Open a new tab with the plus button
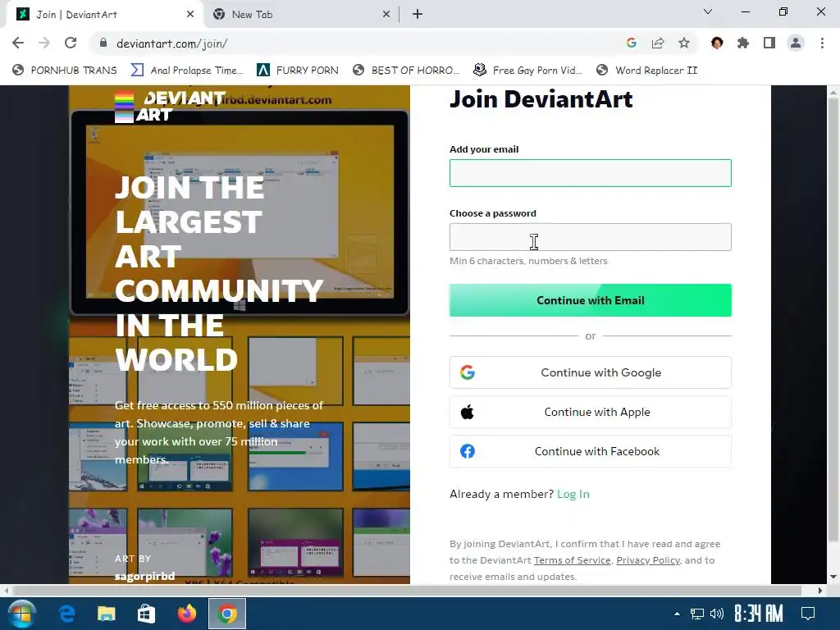The width and height of the screenshot is (840, 630). 418,15
